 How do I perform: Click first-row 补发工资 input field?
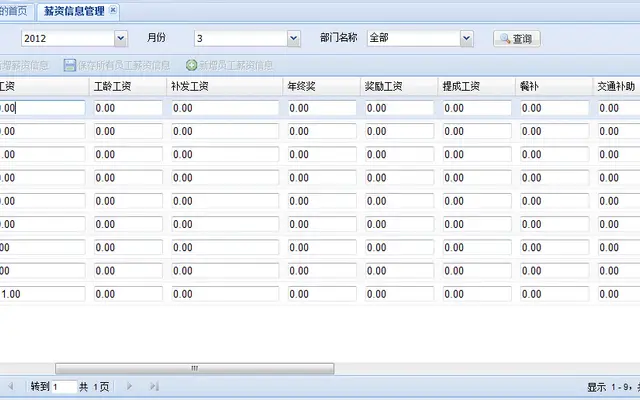(225, 108)
